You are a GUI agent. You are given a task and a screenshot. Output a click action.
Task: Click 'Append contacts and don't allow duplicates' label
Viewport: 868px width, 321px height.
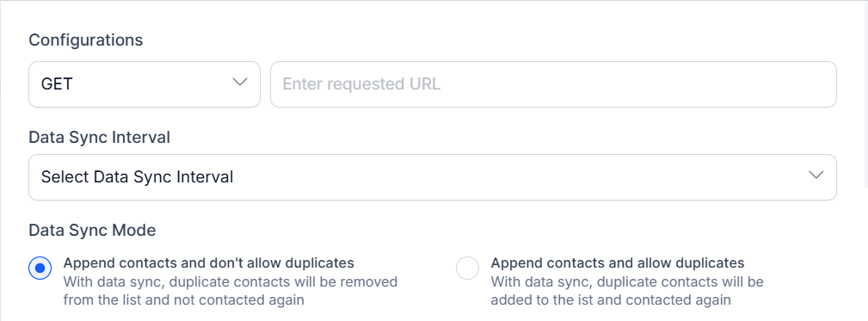(x=209, y=262)
